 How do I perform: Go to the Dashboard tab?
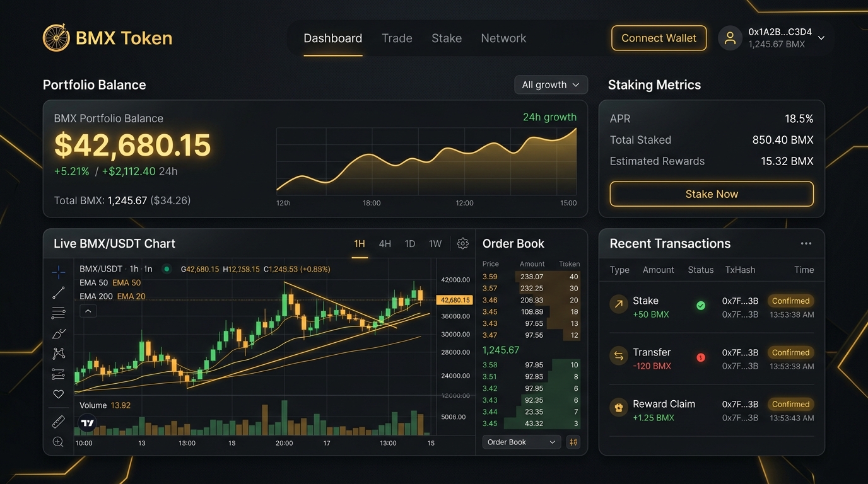(x=333, y=38)
